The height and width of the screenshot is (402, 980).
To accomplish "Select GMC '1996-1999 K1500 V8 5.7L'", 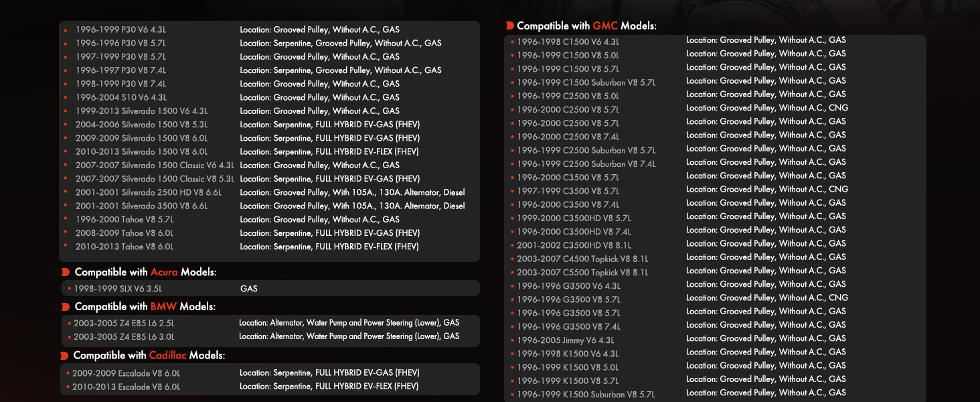I will (568, 381).
